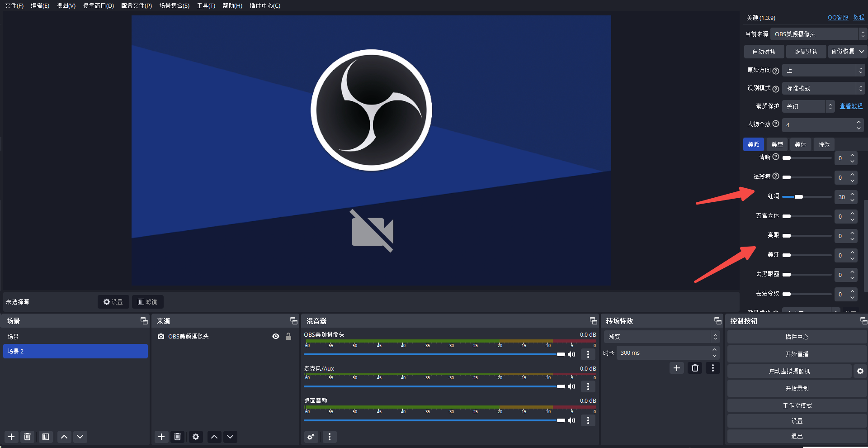Image resolution: width=868 pixels, height=448 pixels.
Task: Click 开始直播 button
Action: click(x=797, y=354)
